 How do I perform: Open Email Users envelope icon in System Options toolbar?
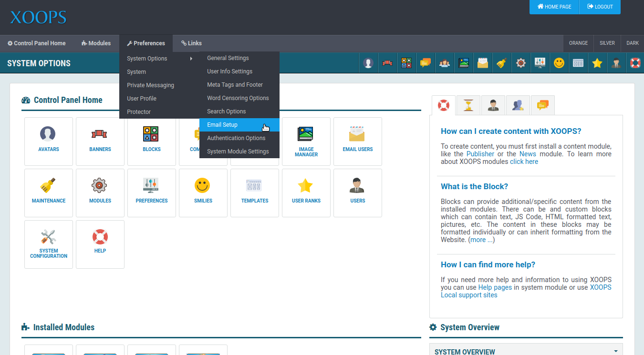point(483,63)
